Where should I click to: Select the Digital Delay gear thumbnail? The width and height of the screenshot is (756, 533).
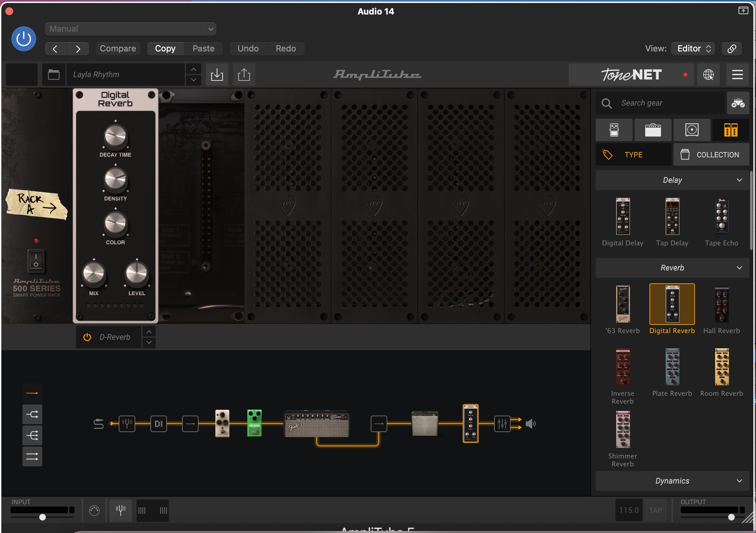(623, 217)
